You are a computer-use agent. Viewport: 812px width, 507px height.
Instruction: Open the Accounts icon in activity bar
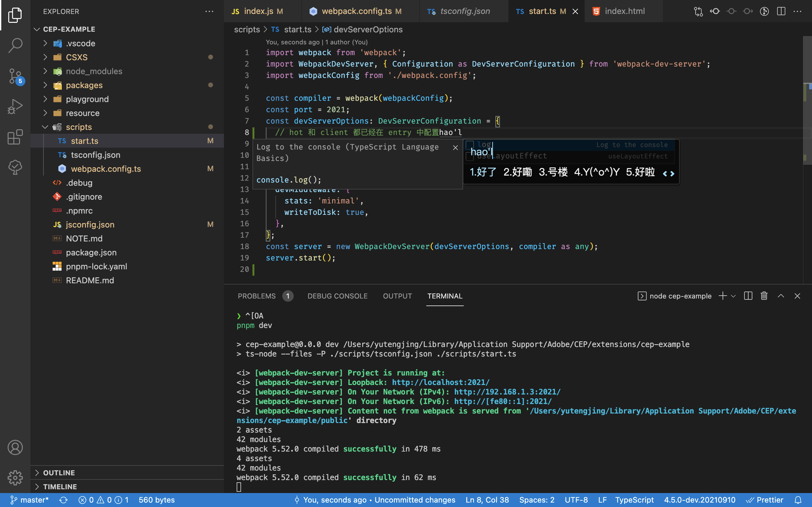click(x=15, y=447)
